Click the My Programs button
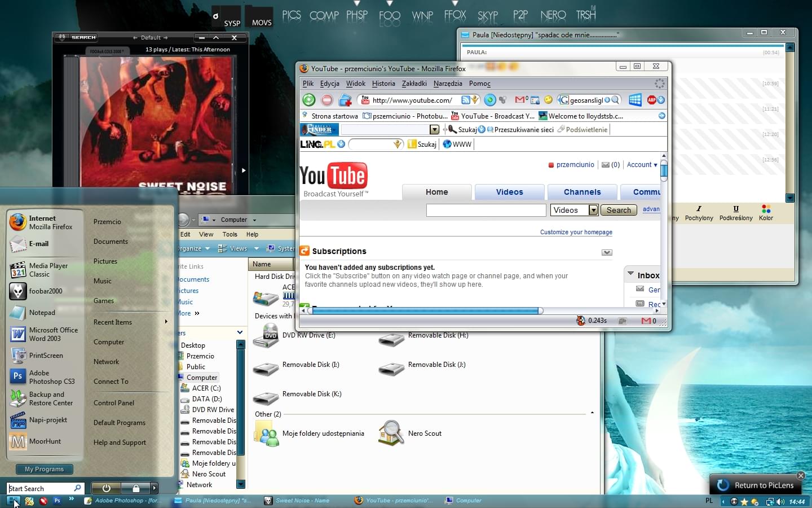The height and width of the screenshot is (508, 812). click(x=44, y=469)
